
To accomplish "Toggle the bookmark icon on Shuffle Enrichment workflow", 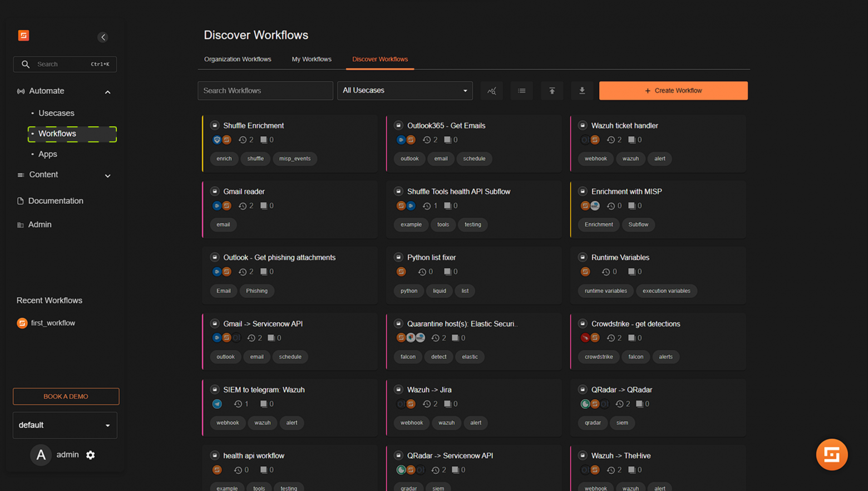I will tap(215, 125).
